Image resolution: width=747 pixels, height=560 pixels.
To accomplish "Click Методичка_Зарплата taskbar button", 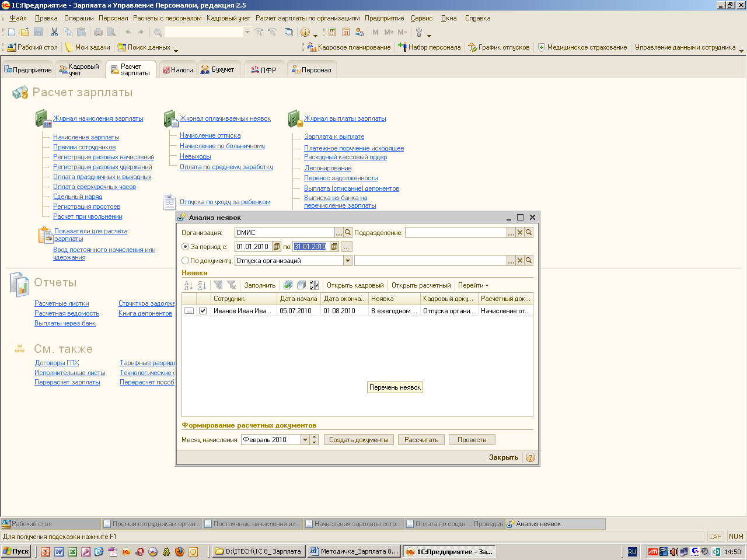I will (x=354, y=551).
